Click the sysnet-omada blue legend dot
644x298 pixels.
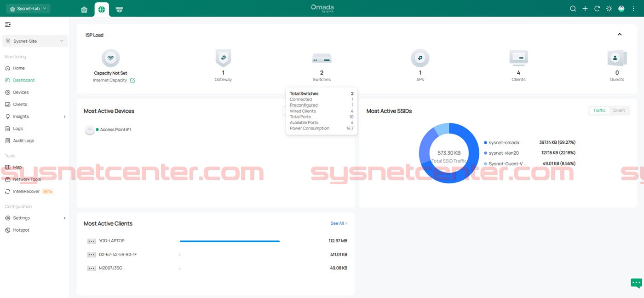[x=485, y=143]
